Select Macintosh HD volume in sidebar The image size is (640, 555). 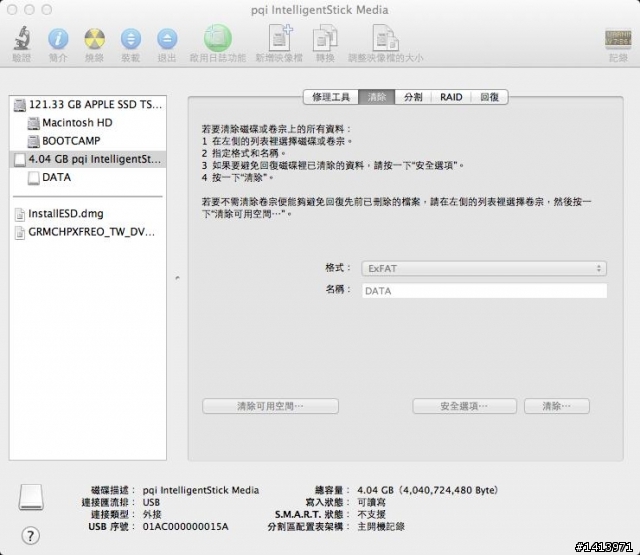pyautogui.click(x=88, y=123)
